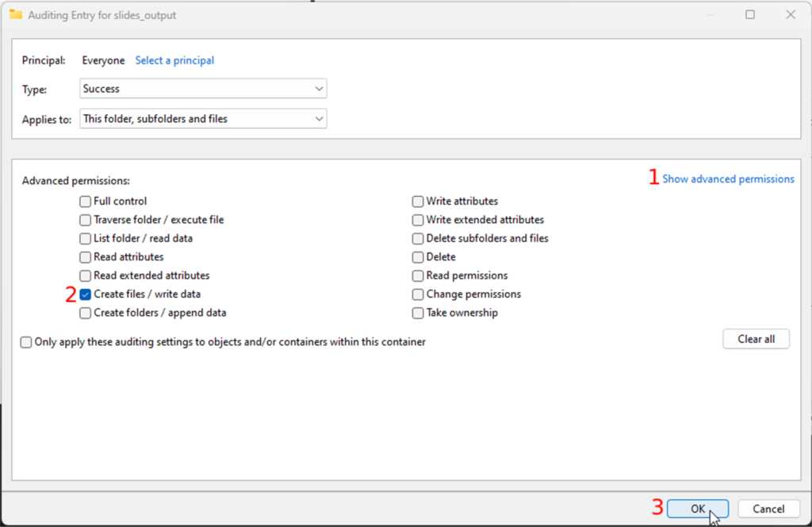Enable Write extended attributes checkbox
Screen dimensions: 812x527
coord(418,220)
